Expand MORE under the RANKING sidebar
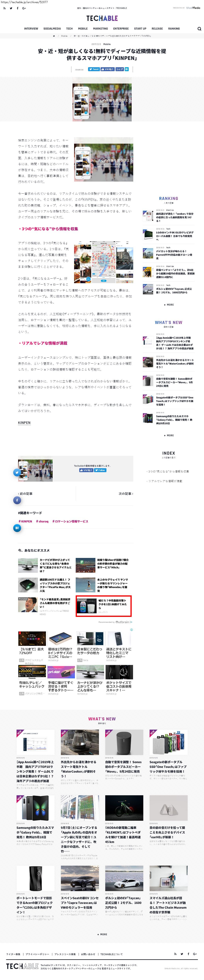This screenshot has width=204, height=980. [x=169, y=305]
